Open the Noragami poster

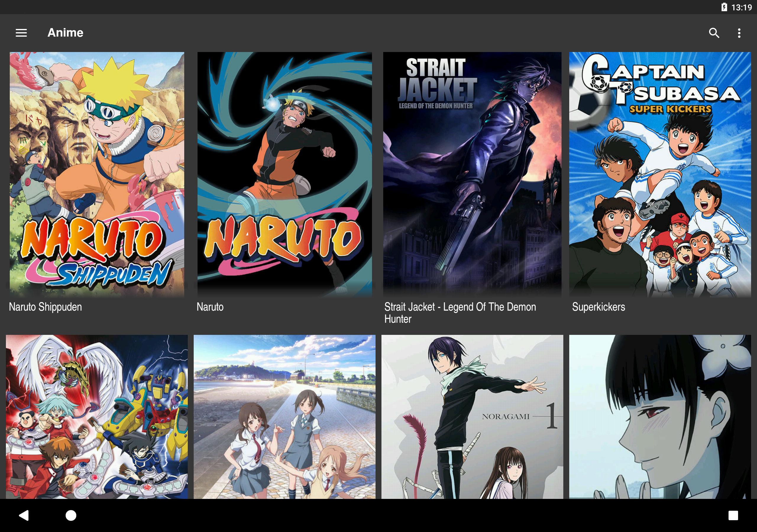point(472,417)
